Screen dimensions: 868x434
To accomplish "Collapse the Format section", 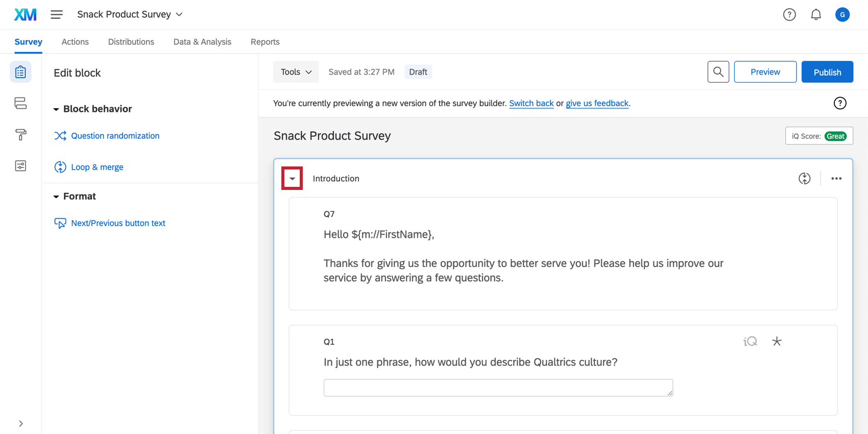I will (56, 197).
